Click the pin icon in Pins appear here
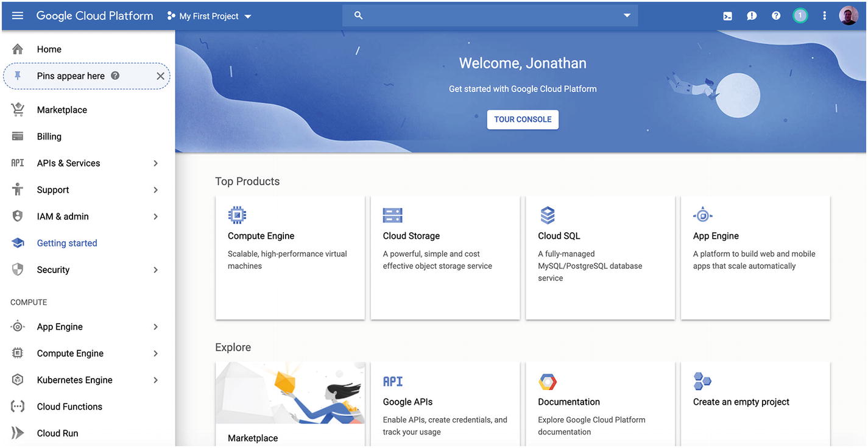Image resolution: width=868 pixels, height=448 pixels. pos(18,76)
